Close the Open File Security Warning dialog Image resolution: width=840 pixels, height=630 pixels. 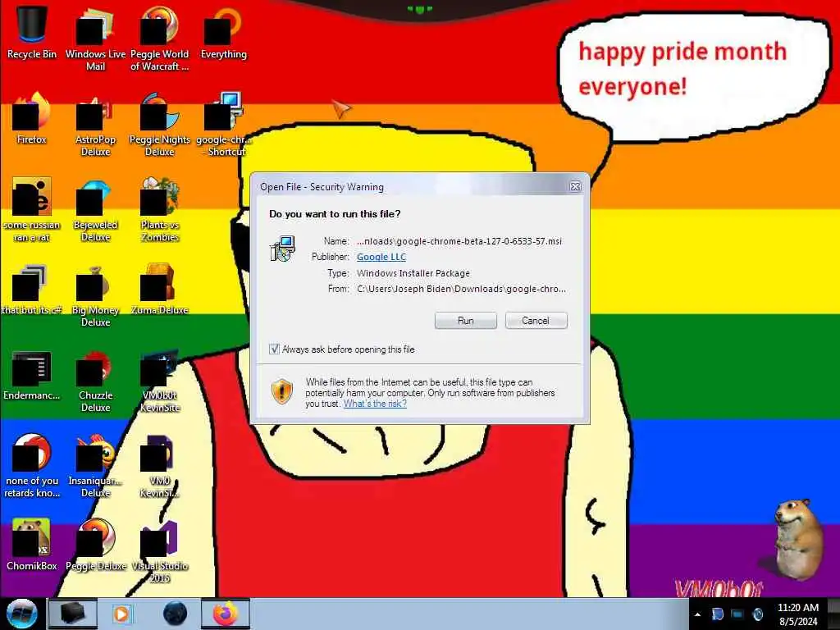(575, 186)
